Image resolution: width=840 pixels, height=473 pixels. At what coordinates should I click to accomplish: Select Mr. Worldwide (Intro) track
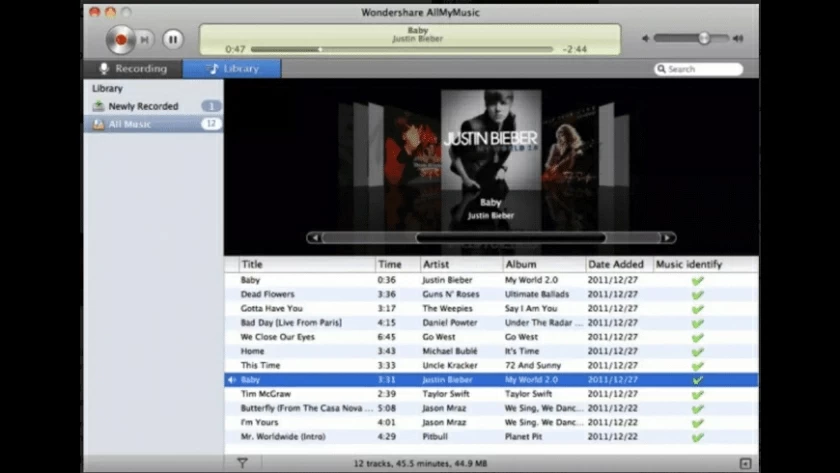491,437
